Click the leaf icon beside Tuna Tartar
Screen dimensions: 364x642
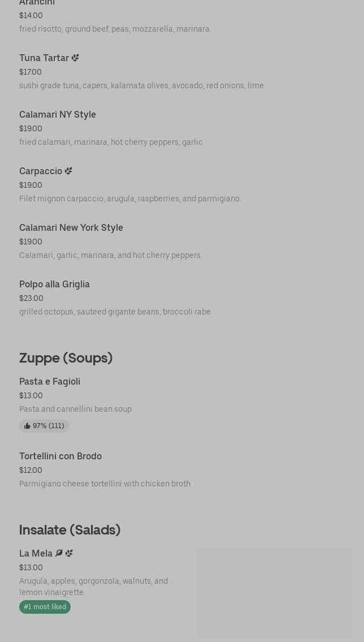[75, 58]
